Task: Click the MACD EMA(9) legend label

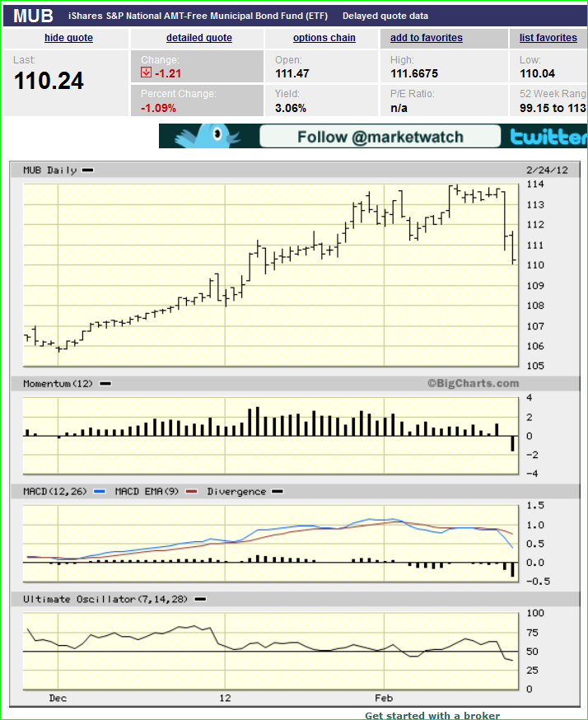Action: tap(147, 492)
